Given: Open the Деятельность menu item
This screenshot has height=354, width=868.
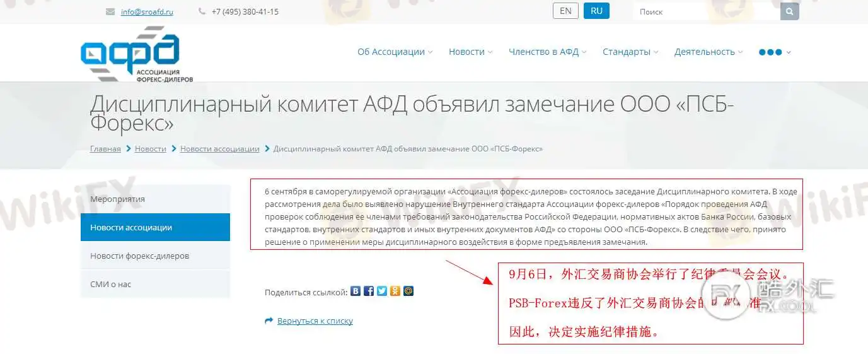Looking at the screenshot, I should coord(709,52).
